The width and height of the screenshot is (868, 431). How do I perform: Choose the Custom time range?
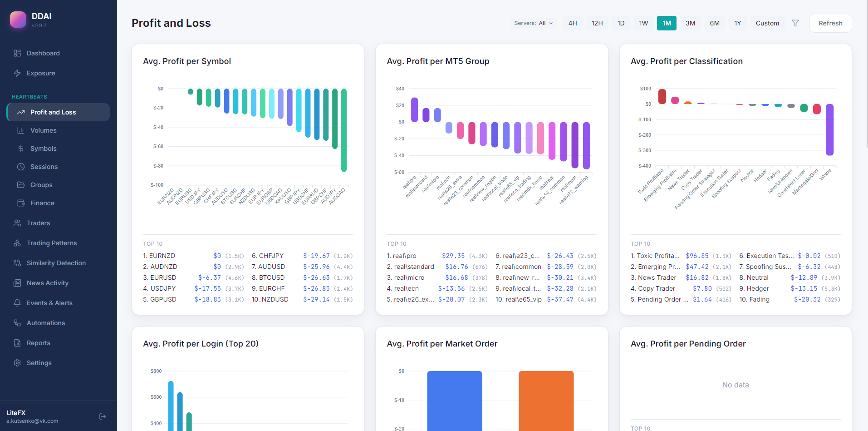(x=767, y=23)
